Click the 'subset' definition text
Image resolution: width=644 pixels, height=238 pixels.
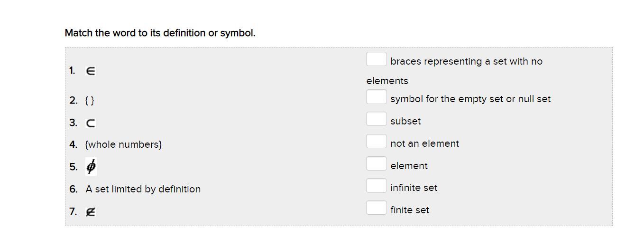click(x=405, y=121)
